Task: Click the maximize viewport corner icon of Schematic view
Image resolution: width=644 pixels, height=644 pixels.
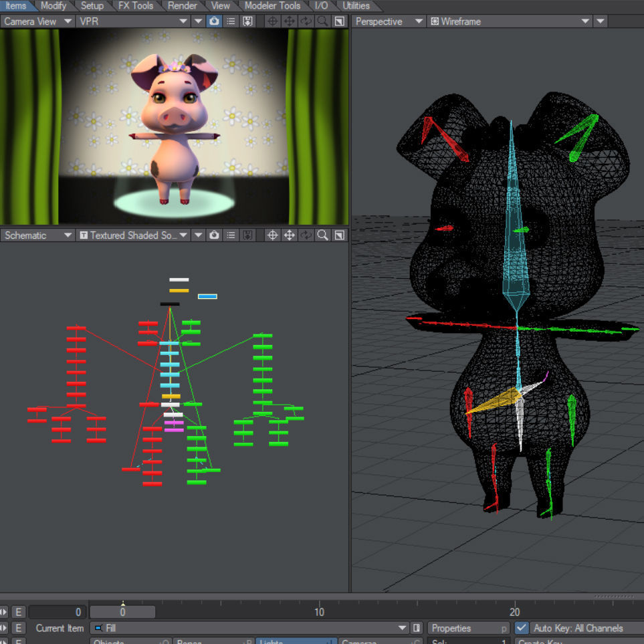Action: click(x=339, y=235)
